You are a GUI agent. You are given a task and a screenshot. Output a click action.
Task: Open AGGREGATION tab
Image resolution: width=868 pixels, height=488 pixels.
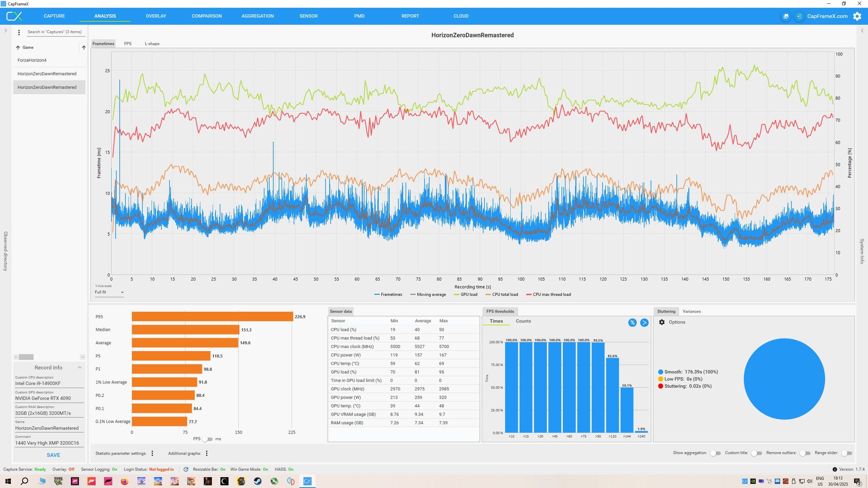coord(257,16)
